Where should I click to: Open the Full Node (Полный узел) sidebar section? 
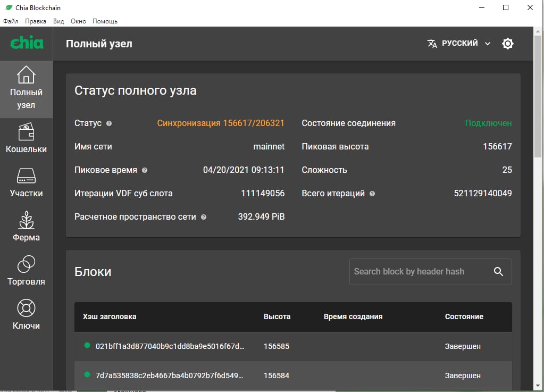(x=27, y=89)
